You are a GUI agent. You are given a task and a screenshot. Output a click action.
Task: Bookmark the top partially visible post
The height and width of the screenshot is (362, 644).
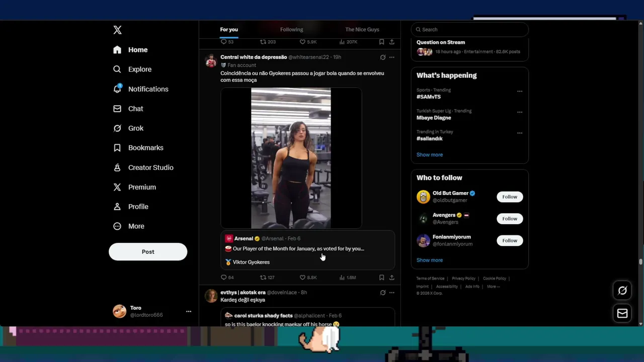[x=382, y=42]
